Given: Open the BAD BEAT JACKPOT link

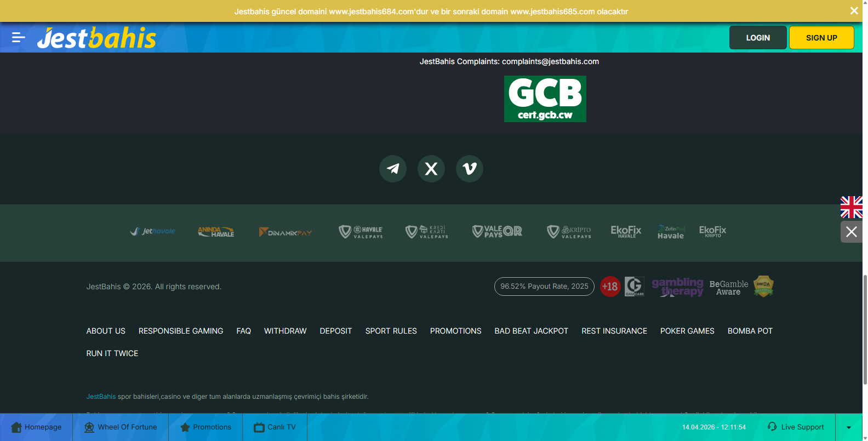Looking at the screenshot, I should click(x=532, y=331).
